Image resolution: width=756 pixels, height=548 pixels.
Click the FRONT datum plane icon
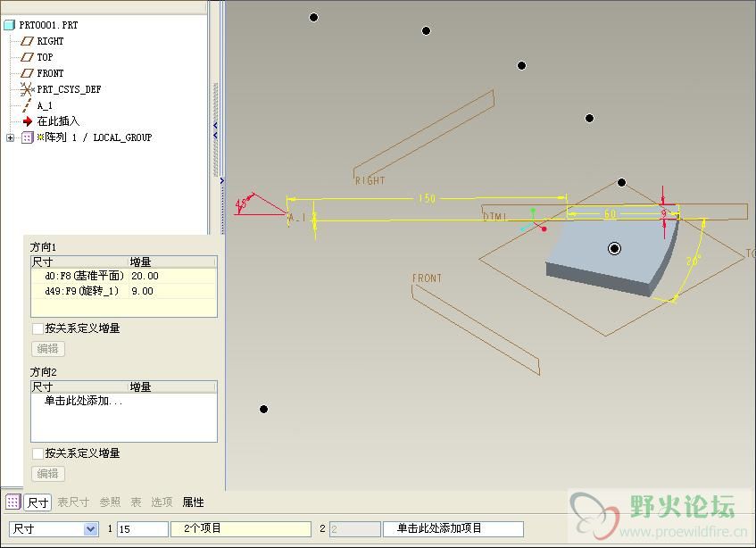coord(28,73)
